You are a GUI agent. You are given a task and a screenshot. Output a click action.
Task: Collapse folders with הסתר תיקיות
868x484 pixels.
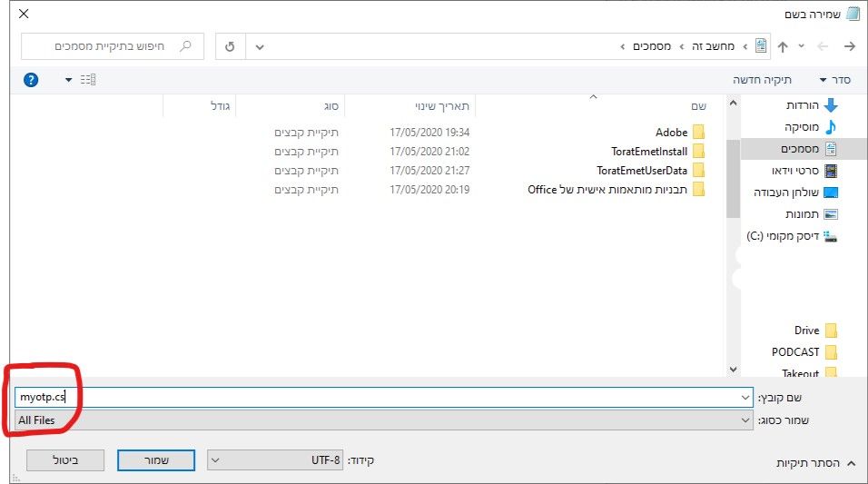[814, 463]
